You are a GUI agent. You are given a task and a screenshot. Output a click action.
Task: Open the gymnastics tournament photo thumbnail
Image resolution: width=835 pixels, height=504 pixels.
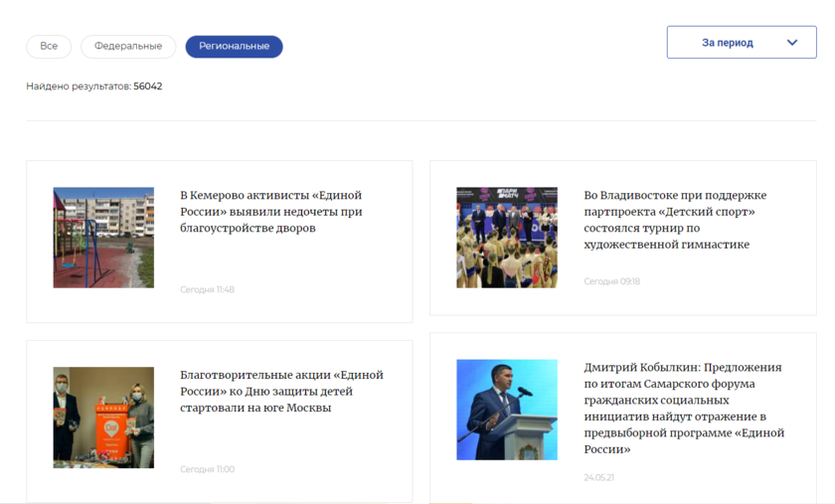click(x=507, y=238)
